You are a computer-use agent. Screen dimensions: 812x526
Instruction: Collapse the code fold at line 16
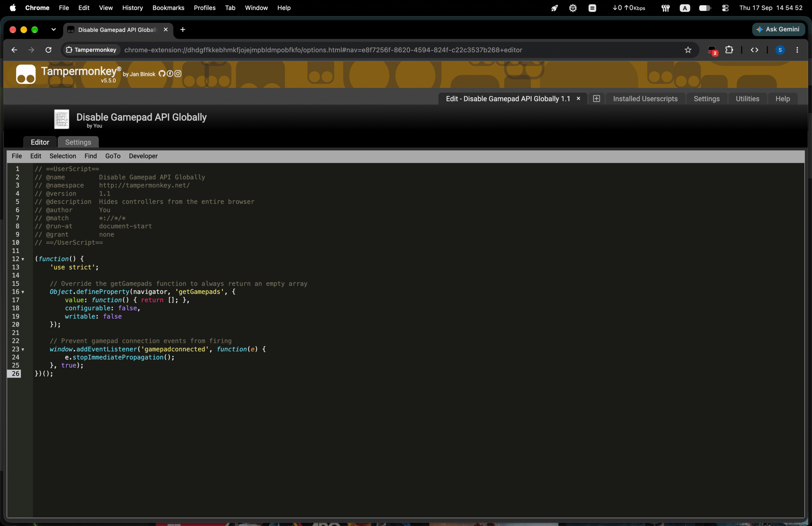click(x=23, y=292)
